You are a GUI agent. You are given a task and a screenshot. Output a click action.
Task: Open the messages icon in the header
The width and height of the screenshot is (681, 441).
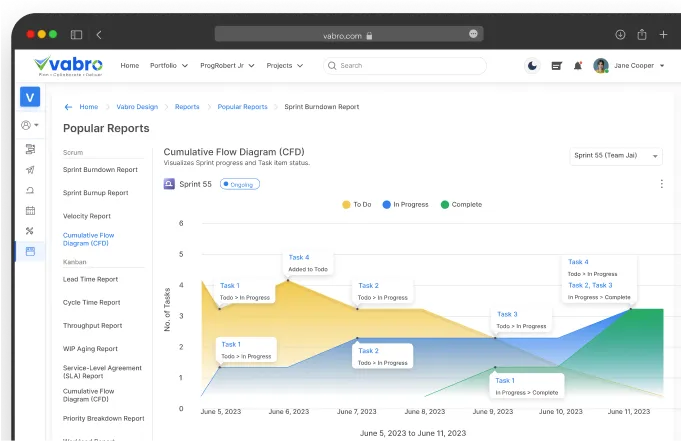pos(556,66)
